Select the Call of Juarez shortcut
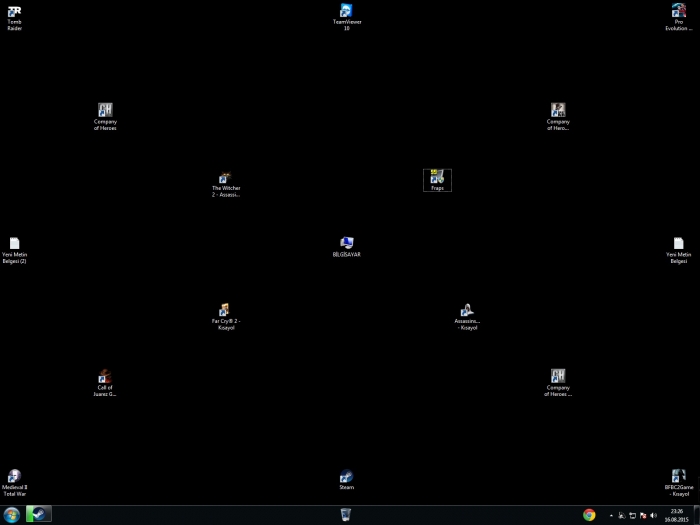Image resolution: width=700 pixels, height=525 pixels. click(x=105, y=377)
